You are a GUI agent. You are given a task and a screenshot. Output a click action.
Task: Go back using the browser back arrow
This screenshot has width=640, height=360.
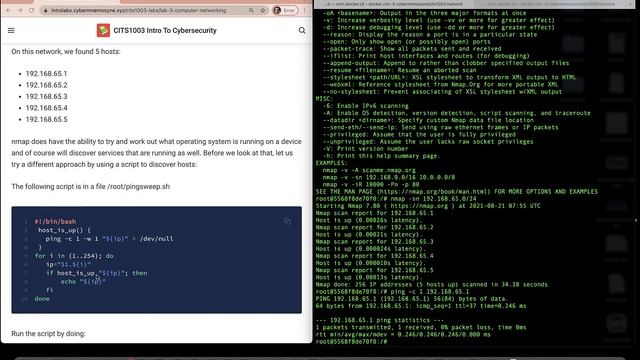pyautogui.click(x=9, y=10)
